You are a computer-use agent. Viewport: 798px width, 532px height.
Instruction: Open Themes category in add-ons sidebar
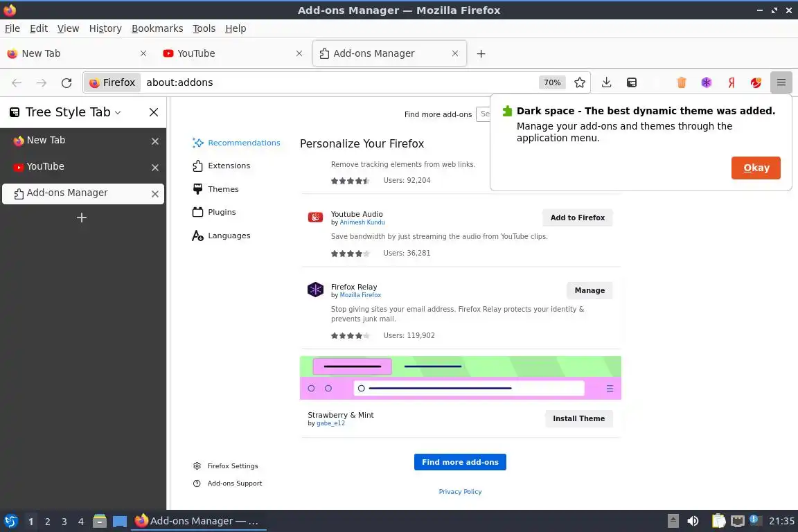pos(216,189)
